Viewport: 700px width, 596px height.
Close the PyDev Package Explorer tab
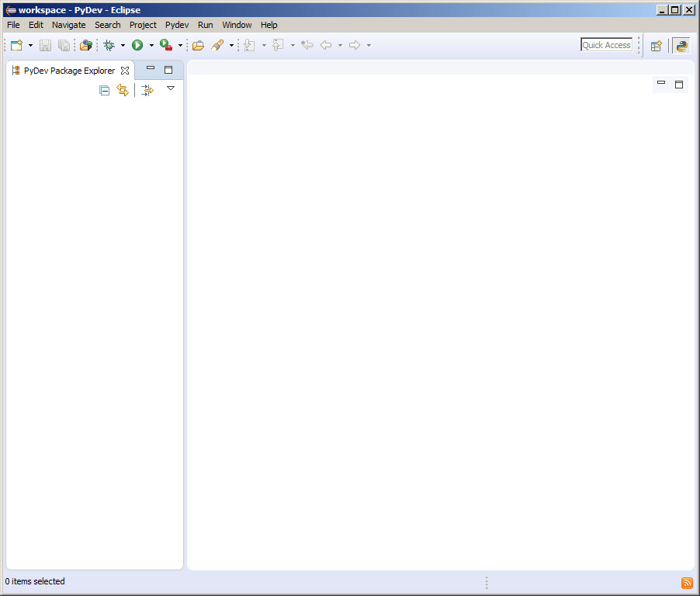[x=125, y=71]
